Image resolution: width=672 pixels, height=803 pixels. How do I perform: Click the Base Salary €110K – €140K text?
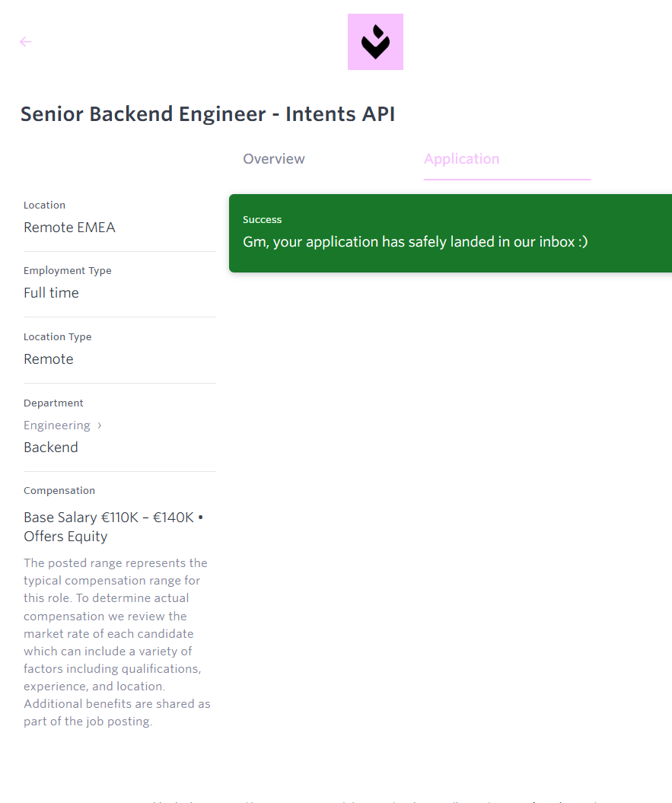click(113, 518)
